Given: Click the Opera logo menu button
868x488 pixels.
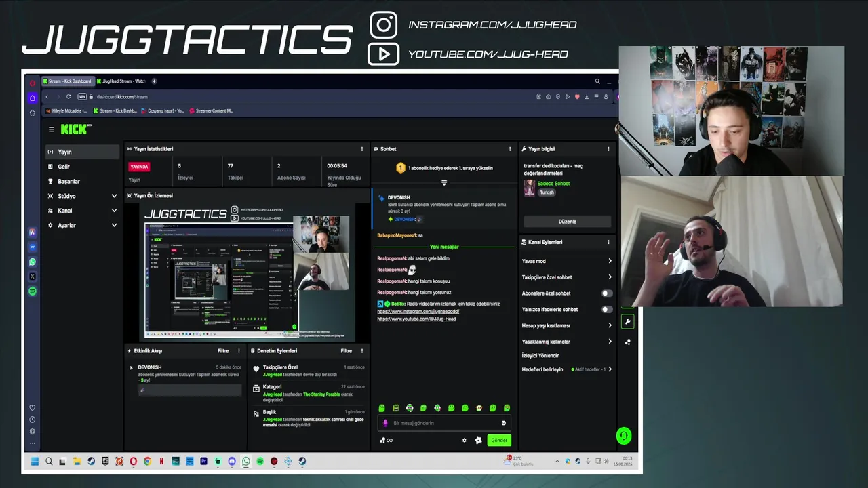Looking at the screenshot, I should pyautogui.click(x=32, y=83).
